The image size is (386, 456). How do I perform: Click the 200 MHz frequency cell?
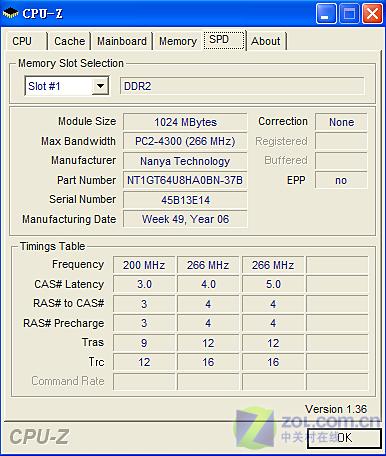coord(144,265)
